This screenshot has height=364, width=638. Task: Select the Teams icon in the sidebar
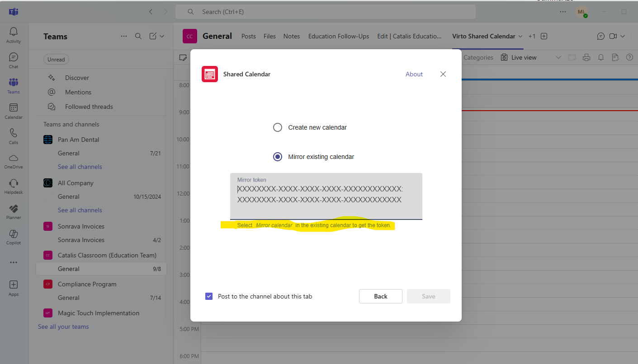pos(14,85)
